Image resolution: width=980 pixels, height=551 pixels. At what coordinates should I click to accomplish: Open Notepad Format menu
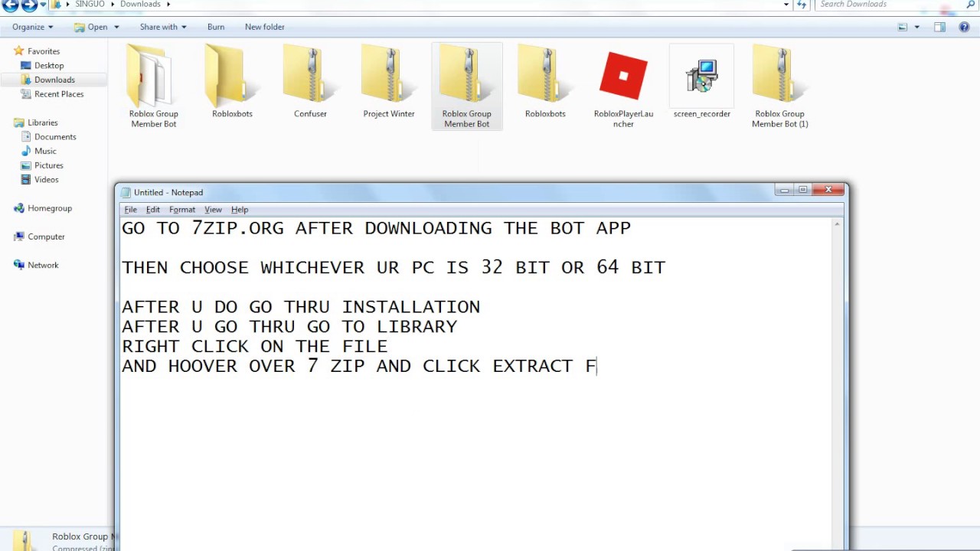tap(182, 210)
